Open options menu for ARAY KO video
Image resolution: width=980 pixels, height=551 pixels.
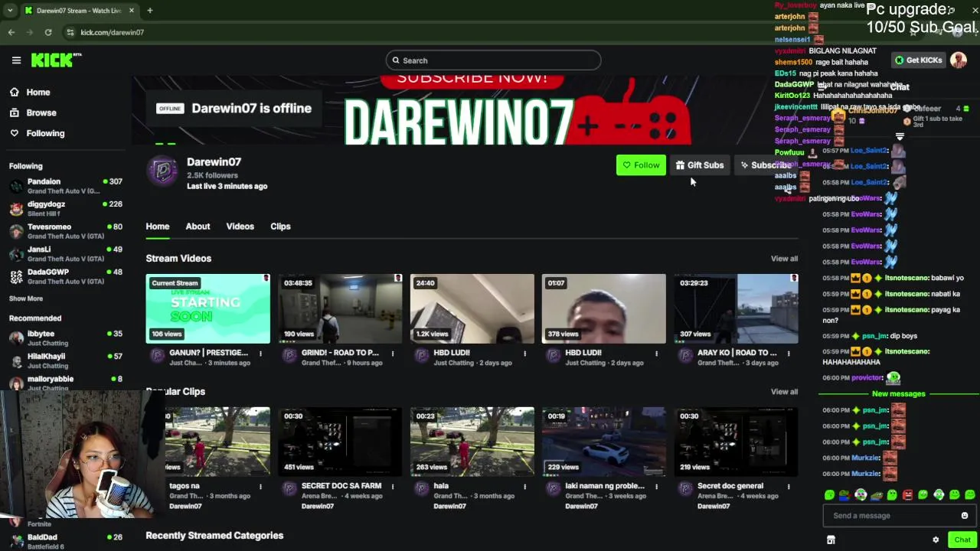789,354
